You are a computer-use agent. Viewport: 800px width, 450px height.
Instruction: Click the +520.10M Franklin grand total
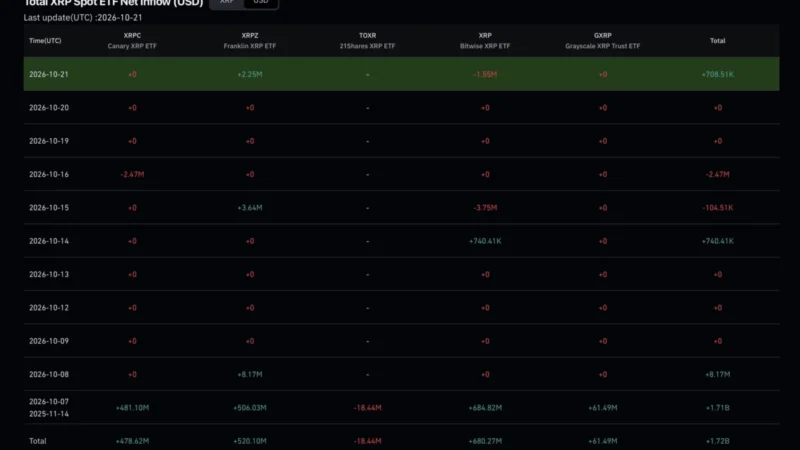pos(250,441)
